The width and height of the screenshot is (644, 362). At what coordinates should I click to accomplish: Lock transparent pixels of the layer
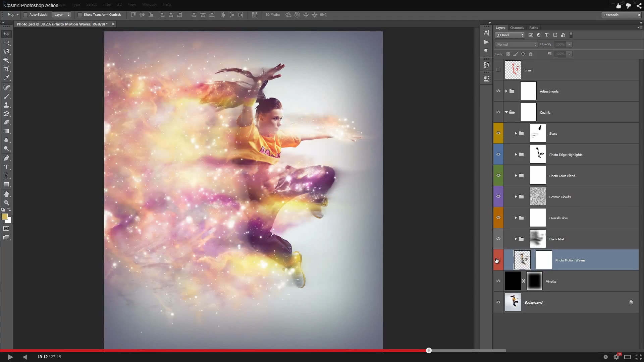point(507,54)
